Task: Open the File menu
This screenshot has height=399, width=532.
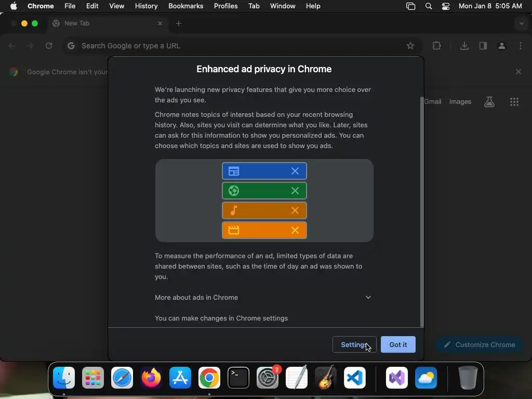Action: pyautogui.click(x=70, y=6)
